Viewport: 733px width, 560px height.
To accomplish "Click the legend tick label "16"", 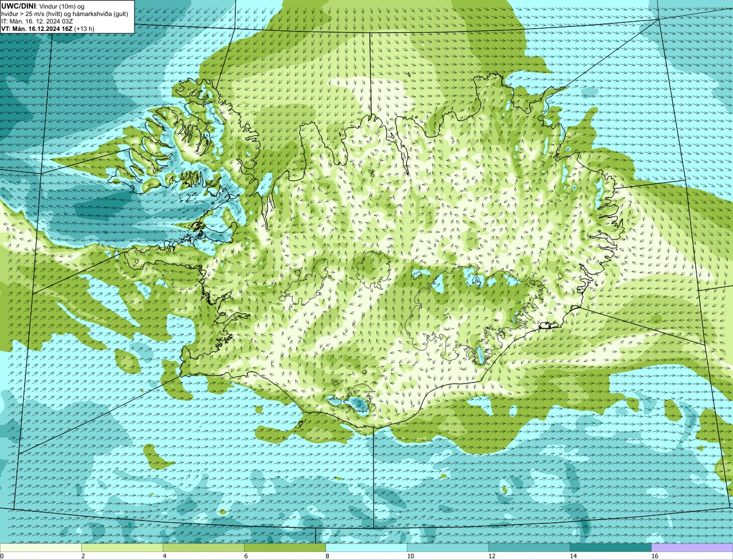I will [655, 556].
